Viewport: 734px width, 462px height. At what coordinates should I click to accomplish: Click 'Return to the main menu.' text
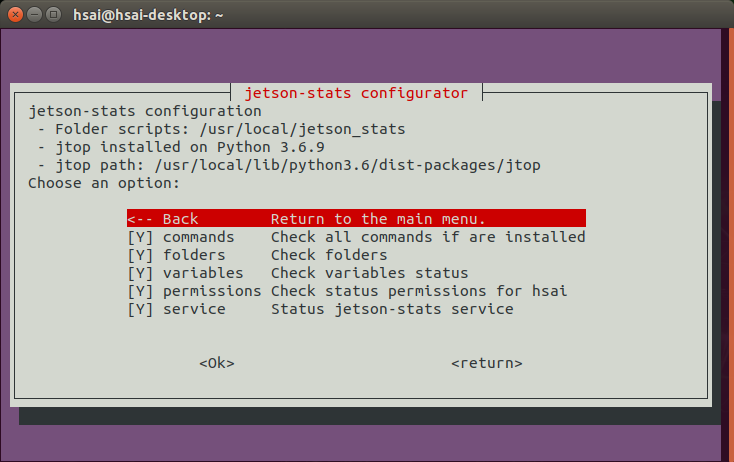click(378, 219)
